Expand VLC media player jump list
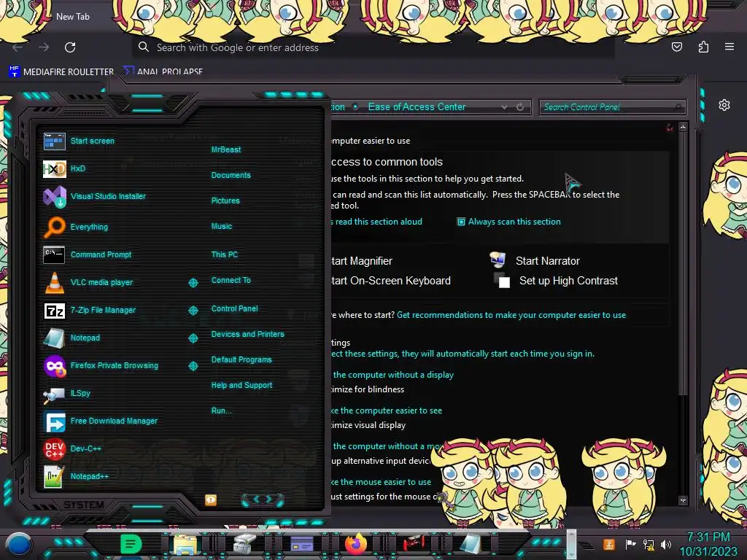Image resolution: width=747 pixels, height=560 pixels. (x=193, y=283)
